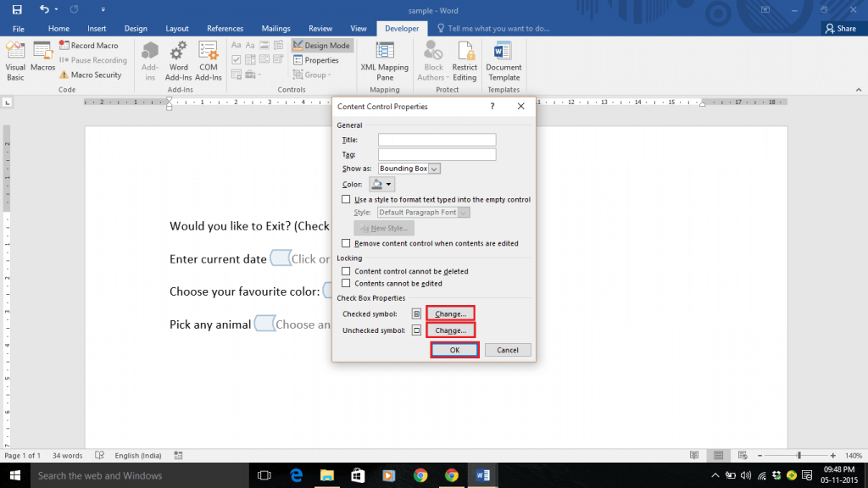Open Word Add-Ins from the ribbon

click(x=178, y=59)
